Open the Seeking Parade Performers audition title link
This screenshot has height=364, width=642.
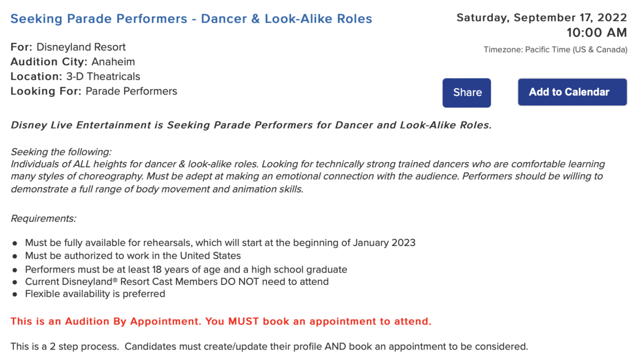pos(191,19)
